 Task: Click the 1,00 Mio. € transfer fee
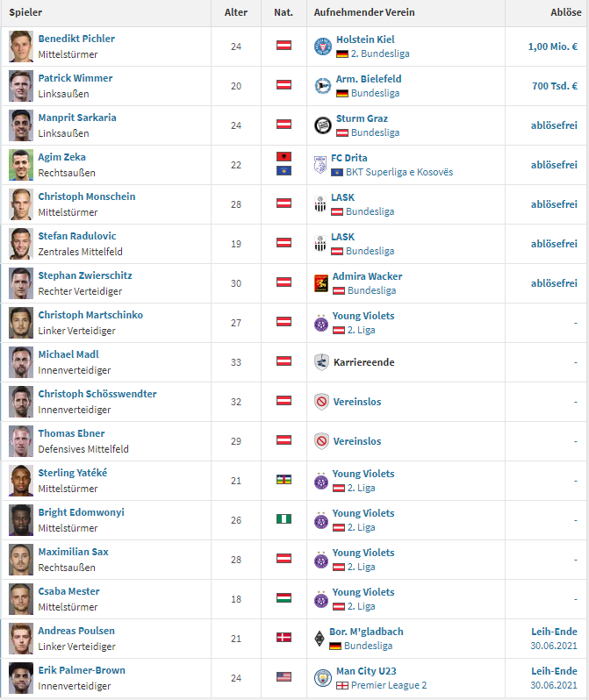pyautogui.click(x=552, y=46)
